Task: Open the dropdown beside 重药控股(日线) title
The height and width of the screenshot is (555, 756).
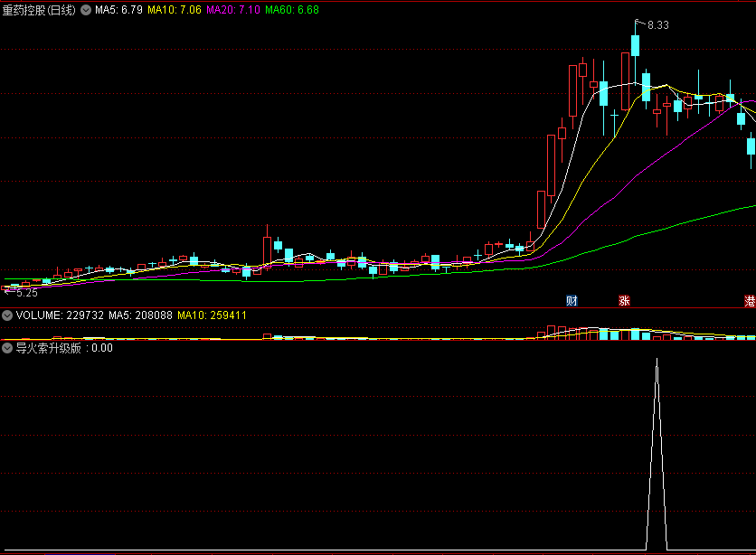Action: (x=86, y=10)
